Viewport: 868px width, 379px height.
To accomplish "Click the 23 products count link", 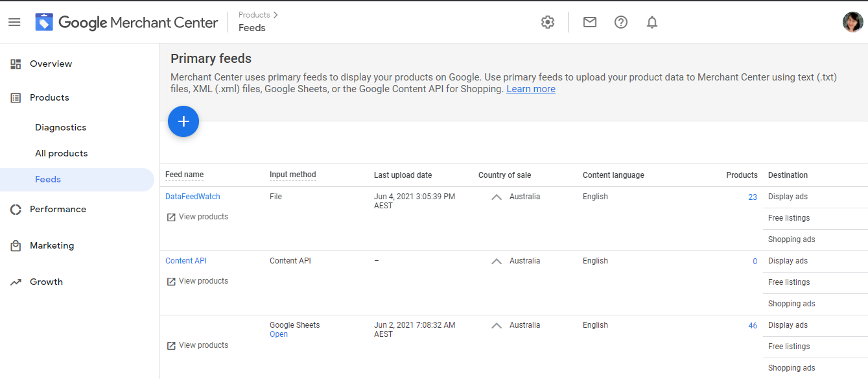I will 753,197.
